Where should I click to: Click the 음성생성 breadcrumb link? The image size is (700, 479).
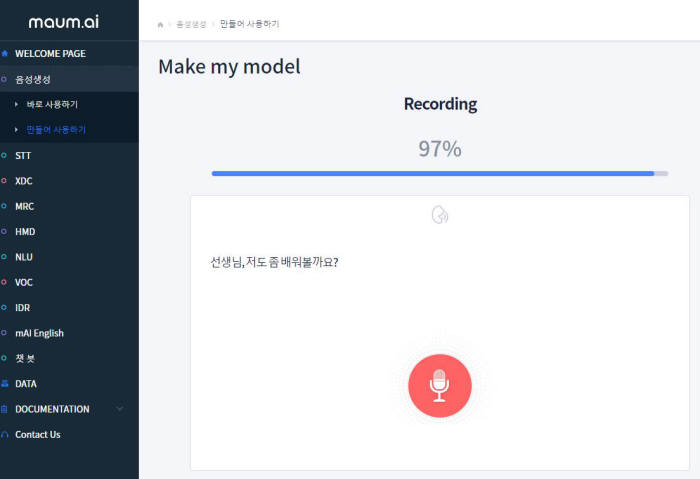coord(191,25)
